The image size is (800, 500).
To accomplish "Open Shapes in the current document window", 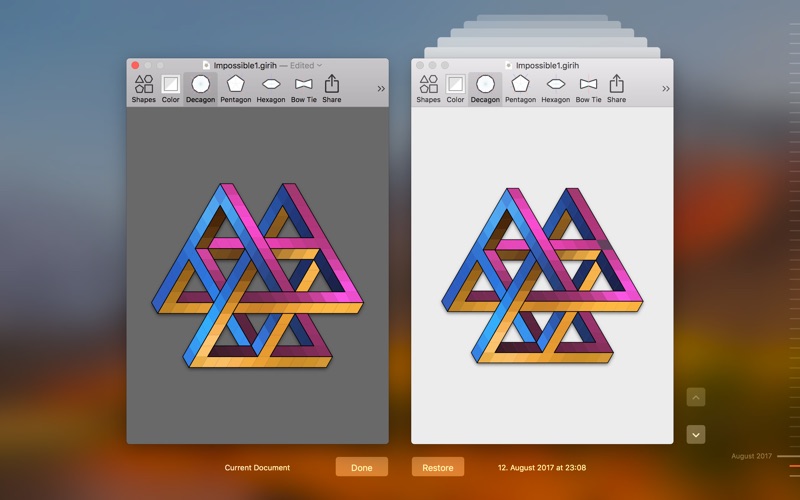I will pos(144,88).
